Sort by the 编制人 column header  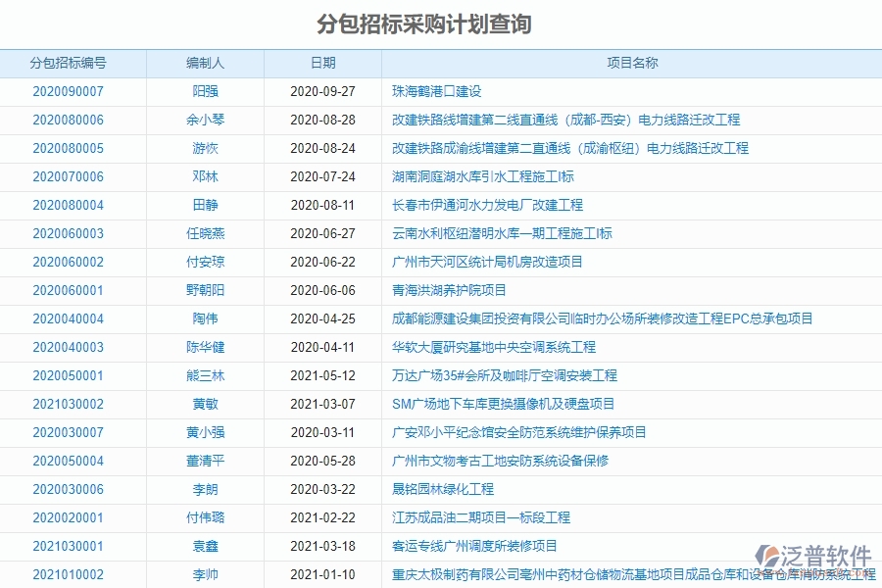[204, 62]
